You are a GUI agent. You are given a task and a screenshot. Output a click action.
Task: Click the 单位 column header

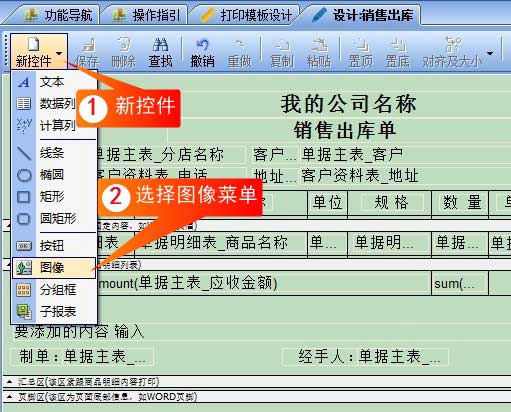[327, 202]
